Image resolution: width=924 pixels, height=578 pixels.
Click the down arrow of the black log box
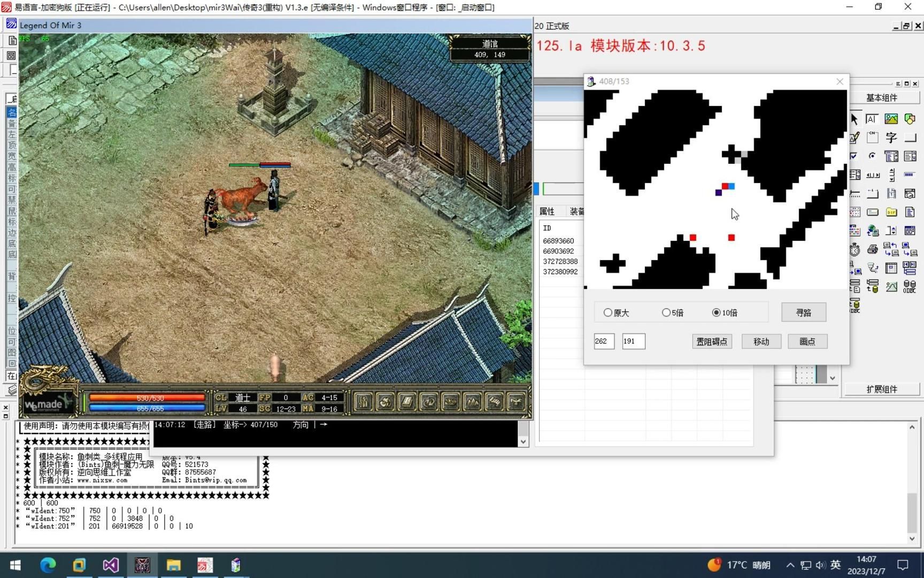pyautogui.click(x=523, y=442)
